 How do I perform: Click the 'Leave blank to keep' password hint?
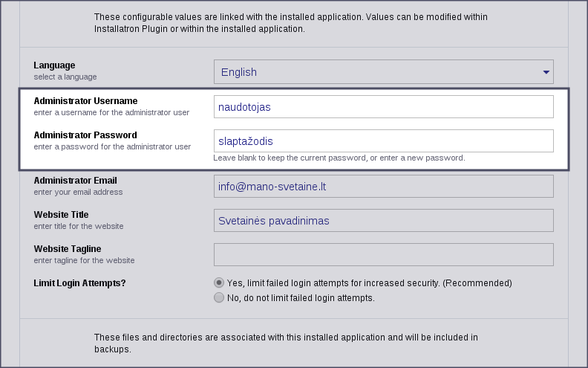(x=339, y=158)
